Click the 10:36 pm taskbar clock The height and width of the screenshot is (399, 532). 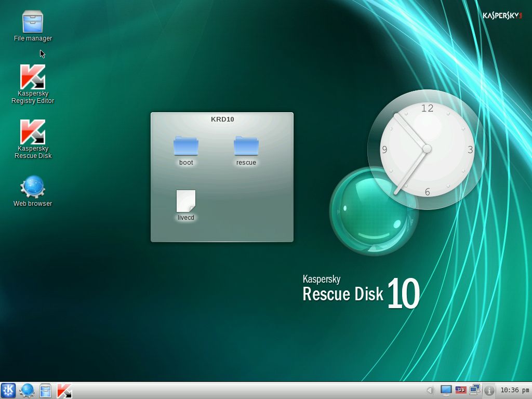[515, 391]
